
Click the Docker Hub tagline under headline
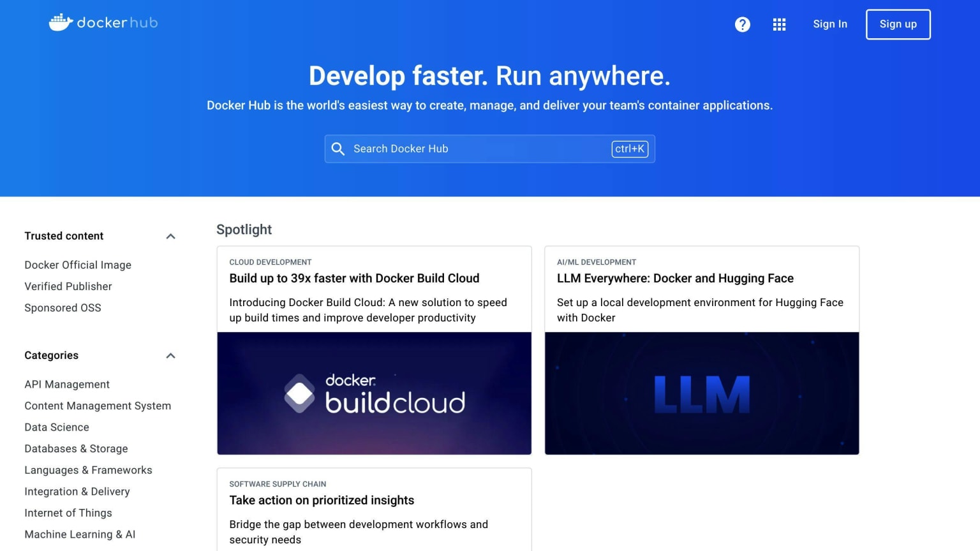(x=489, y=105)
